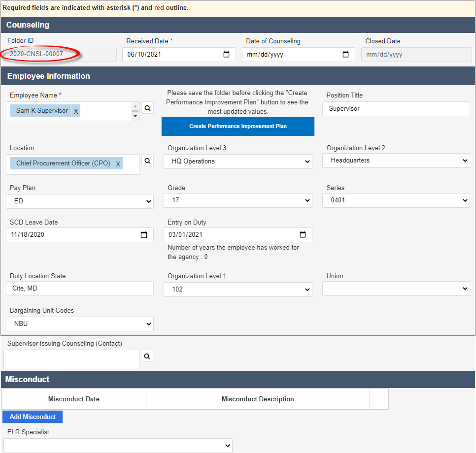Screen dimensions: 476x453
Task: Click the Misconduct section header
Action: [x=238, y=379]
